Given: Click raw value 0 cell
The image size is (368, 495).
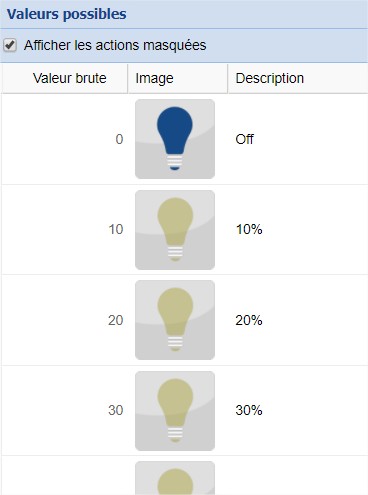Looking at the screenshot, I should point(65,139).
